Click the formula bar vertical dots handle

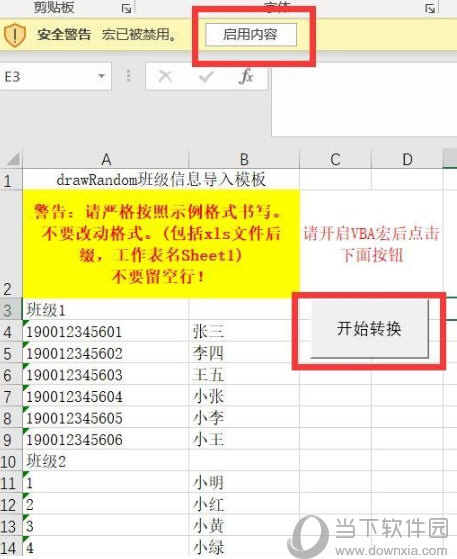point(129,76)
